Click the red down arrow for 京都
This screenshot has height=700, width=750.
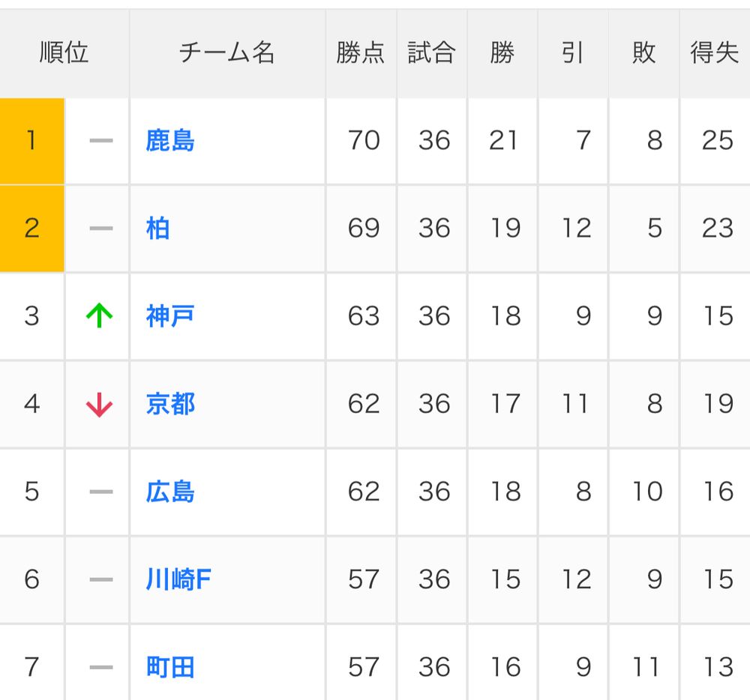pyautogui.click(x=100, y=405)
